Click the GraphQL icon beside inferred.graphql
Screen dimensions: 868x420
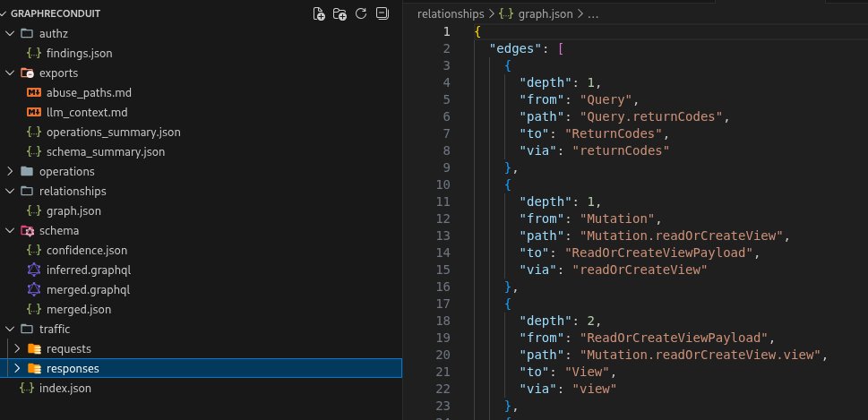coord(34,270)
